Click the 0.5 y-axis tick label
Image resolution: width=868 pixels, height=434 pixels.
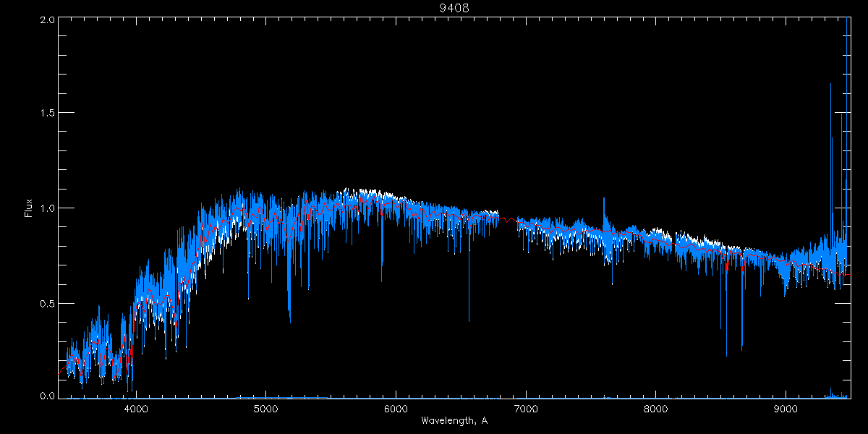click(x=46, y=303)
